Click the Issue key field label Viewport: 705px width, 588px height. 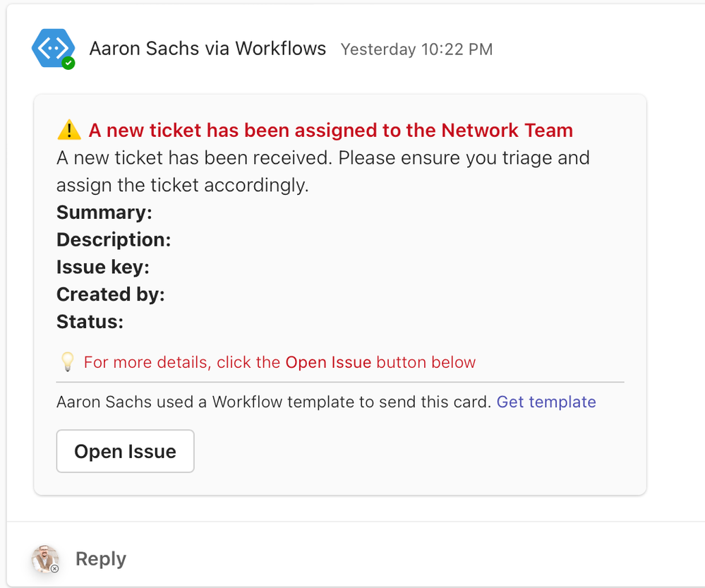[x=103, y=267]
